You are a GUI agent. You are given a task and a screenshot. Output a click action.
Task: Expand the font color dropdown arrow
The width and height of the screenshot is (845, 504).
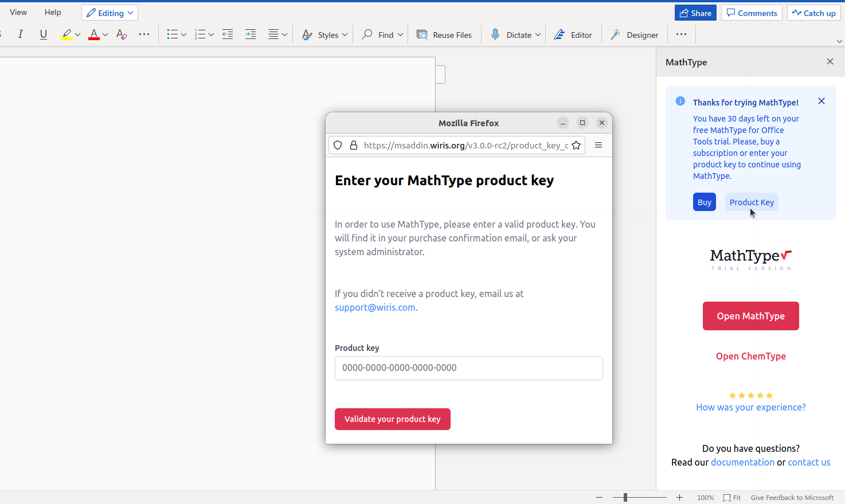click(x=105, y=35)
